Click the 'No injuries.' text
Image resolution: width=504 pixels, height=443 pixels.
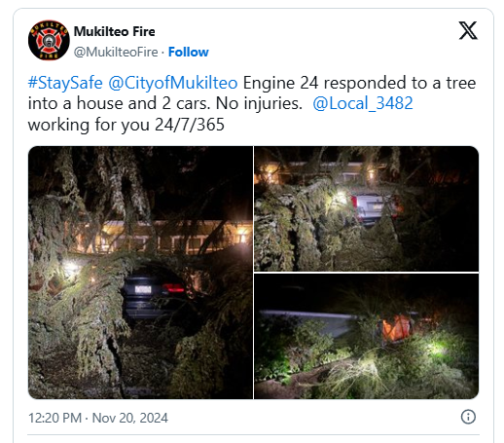pos(259,103)
